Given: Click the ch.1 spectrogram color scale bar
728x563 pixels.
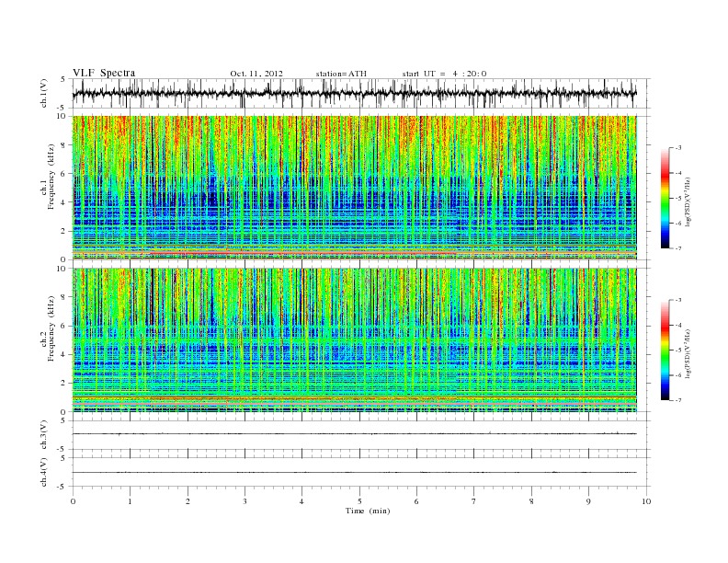Looking at the screenshot, I should tap(665, 198).
